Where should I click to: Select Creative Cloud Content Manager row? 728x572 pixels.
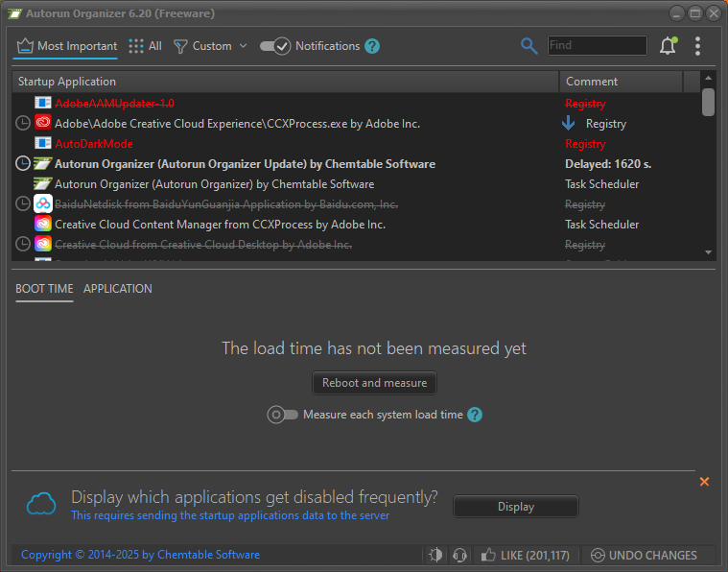[357, 225]
